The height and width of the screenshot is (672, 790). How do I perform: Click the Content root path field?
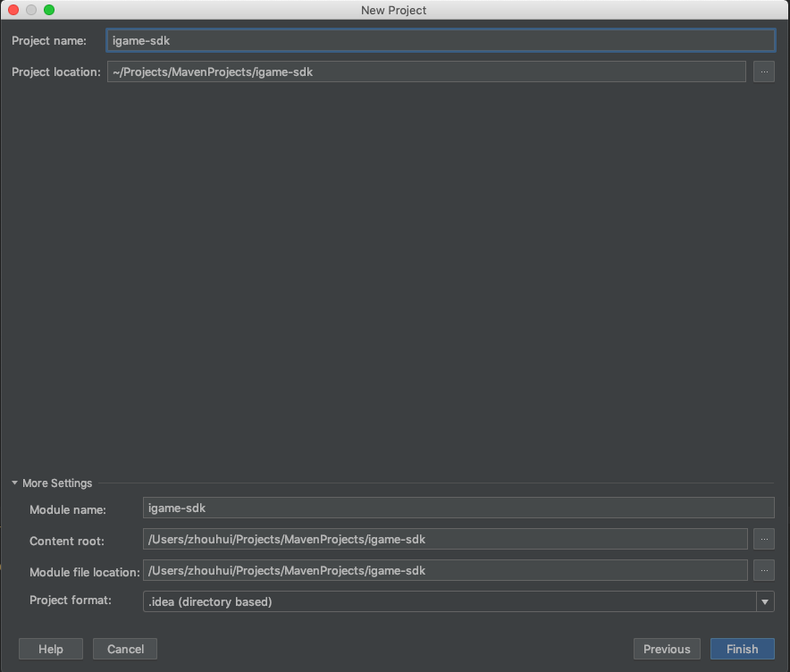tap(445, 539)
